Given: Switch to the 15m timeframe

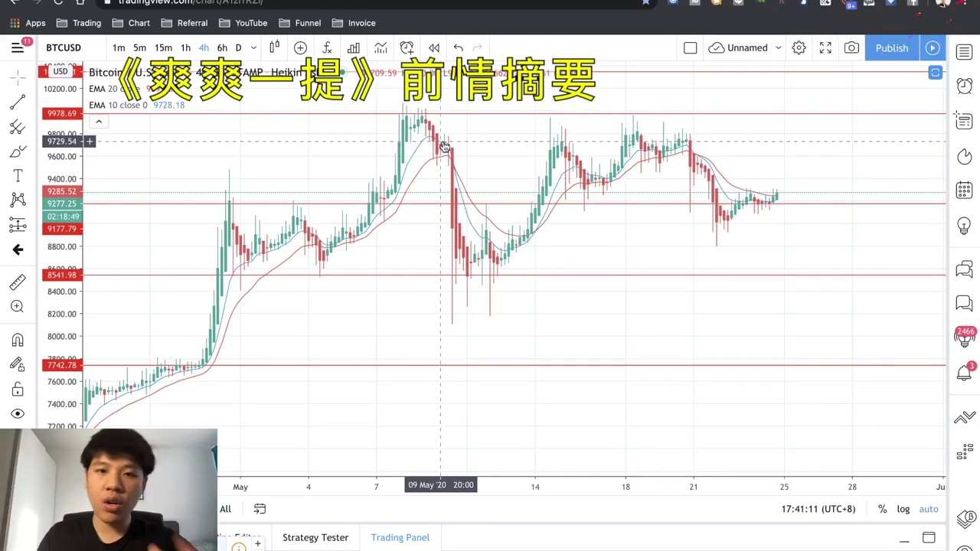Looking at the screenshot, I should click(x=163, y=48).
